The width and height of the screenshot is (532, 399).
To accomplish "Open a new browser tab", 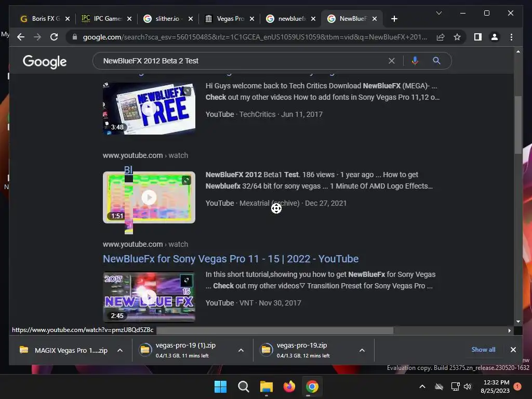I will 394,19.
